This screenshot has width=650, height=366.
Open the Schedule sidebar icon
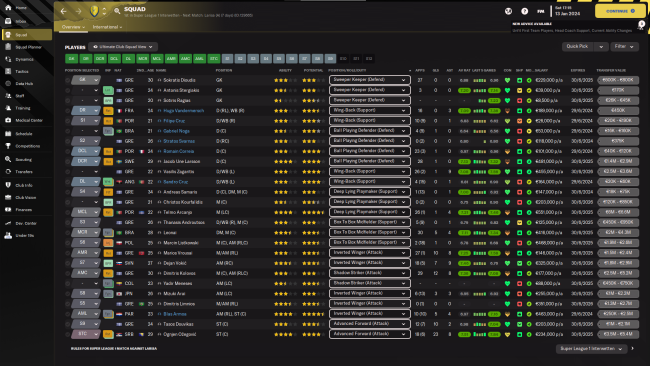[8, 133]
